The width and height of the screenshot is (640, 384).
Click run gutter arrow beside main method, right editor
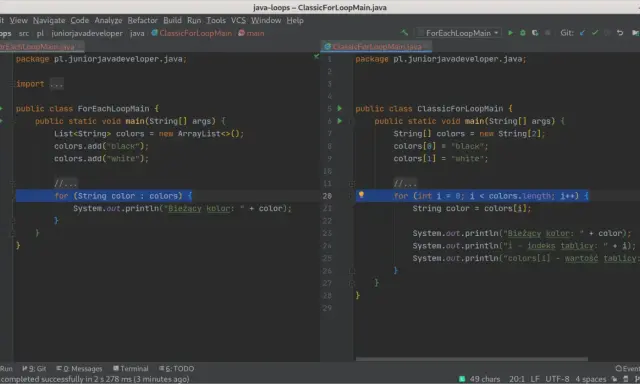coord(340,121)
